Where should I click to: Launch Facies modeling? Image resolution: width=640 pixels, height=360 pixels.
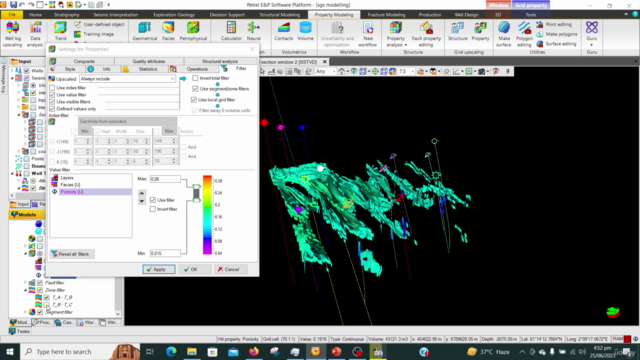168,31
